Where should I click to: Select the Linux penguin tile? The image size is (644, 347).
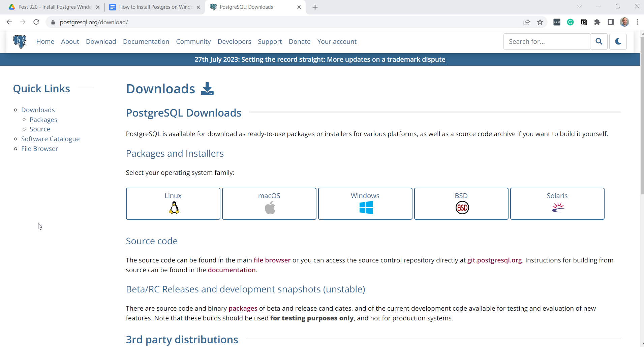pos(173,203)
